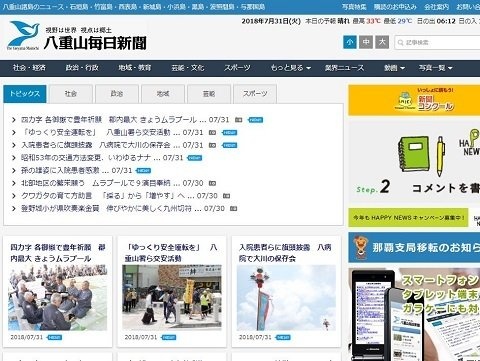Click the 記事検索 search field
This screenshot has width=480, height=361.
pyautogui.click(x=437, y=43)
